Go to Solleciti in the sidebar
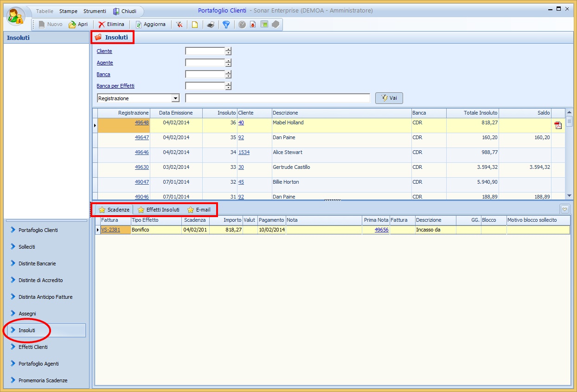The width and height of the screenshot is (577, 392). pyautogui.click(x=27, y=247)
